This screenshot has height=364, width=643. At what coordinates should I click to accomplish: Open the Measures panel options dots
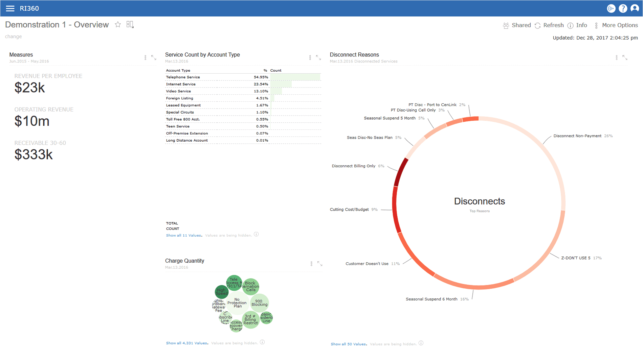tap(146, 58)
